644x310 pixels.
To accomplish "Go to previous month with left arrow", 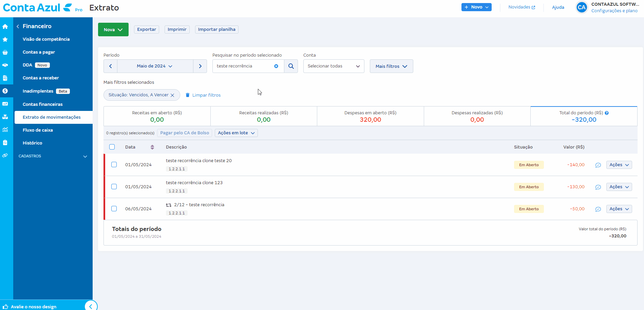I will coord(111,66).
